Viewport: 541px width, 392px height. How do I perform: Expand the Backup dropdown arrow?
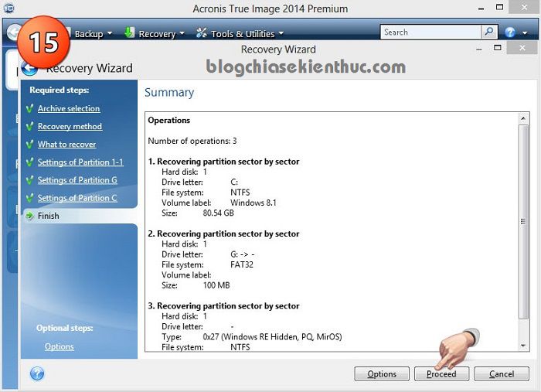pos(110,33)
